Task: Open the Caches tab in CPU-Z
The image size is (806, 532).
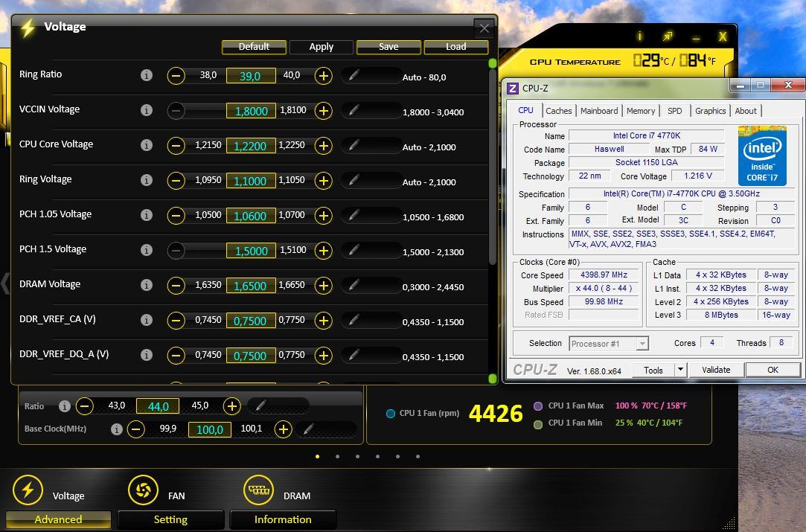Action: pyautogui.click(x=559, y=111)
